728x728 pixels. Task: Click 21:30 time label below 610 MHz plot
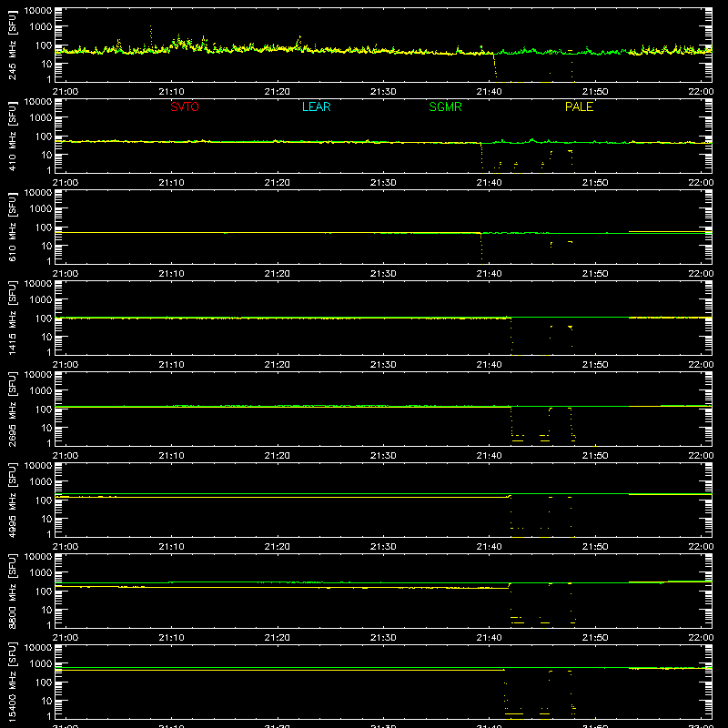tap(383, 274)
